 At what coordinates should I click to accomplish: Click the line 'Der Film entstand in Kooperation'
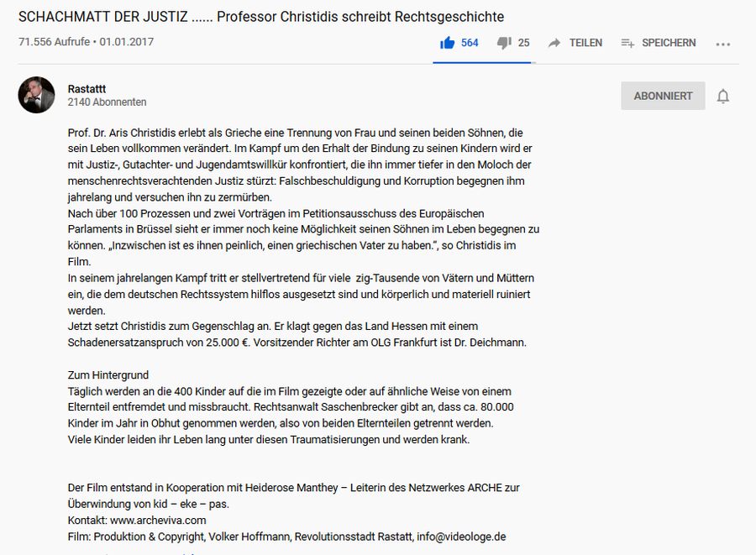[x=294, y=488]
